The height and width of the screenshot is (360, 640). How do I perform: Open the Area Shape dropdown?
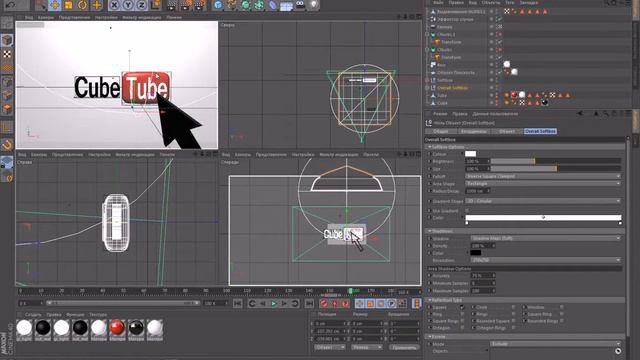(x=543, y=184)
